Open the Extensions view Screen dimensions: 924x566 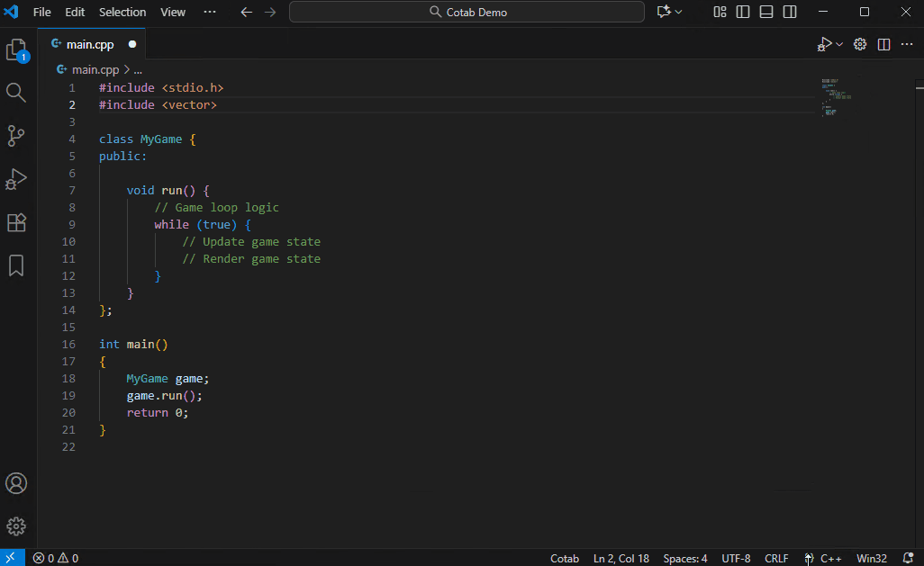pos(16,222)
